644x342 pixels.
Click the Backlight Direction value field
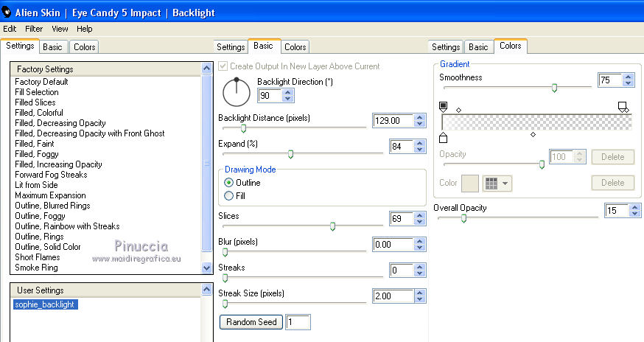[270, 95]
